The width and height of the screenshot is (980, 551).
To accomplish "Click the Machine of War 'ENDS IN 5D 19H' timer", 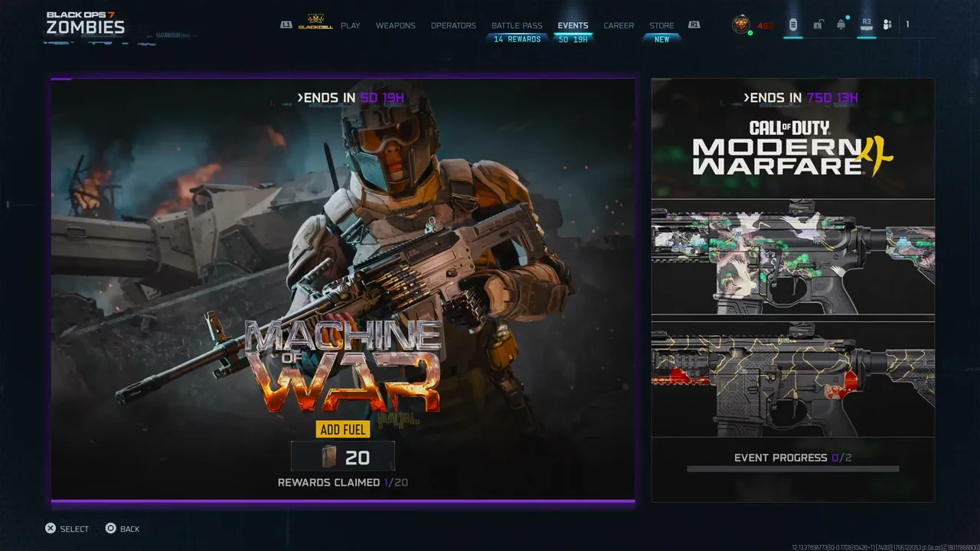I will 351,98.
